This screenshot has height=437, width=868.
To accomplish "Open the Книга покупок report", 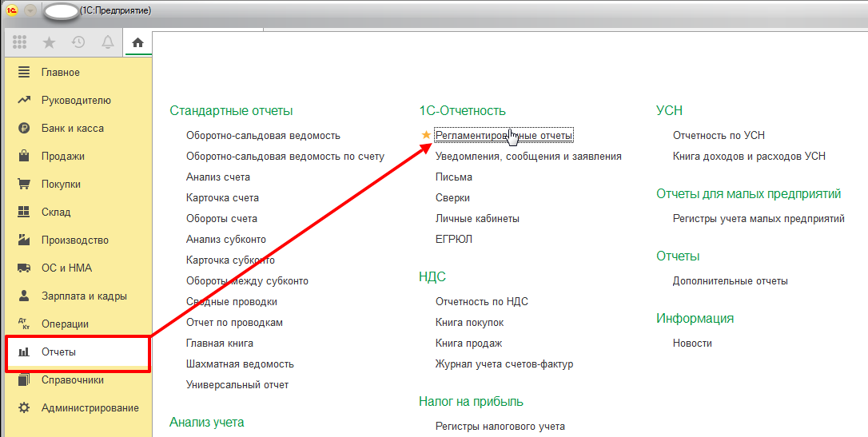I will pyautogui.click(x=469, y=323).
